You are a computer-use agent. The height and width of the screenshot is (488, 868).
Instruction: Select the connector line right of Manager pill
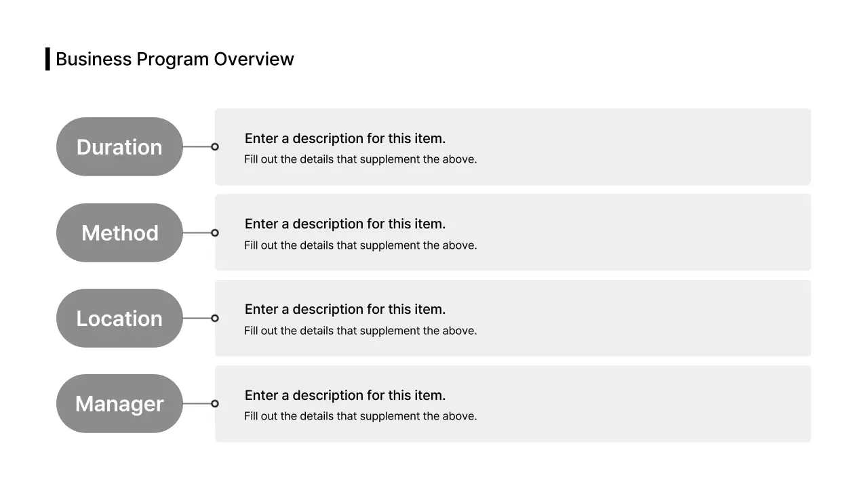tap(197, 404)
